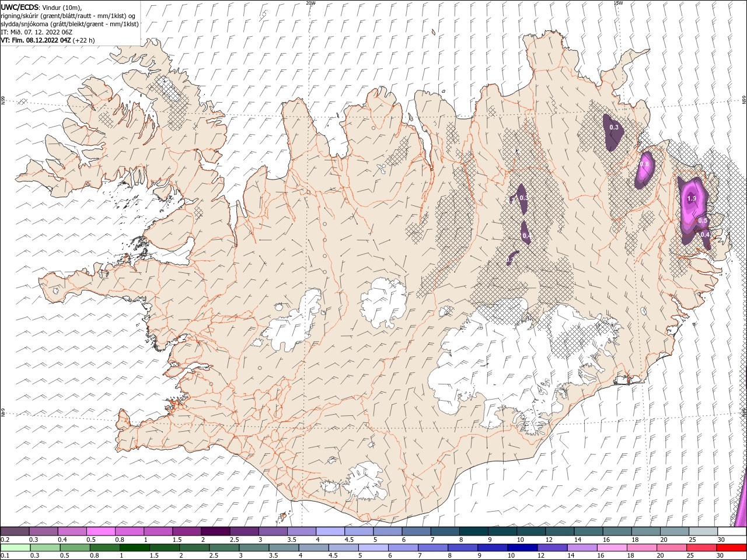Click the bottom-row blue swatch between 10 and 12
747x560 pixels.
[x=522, y=548]
